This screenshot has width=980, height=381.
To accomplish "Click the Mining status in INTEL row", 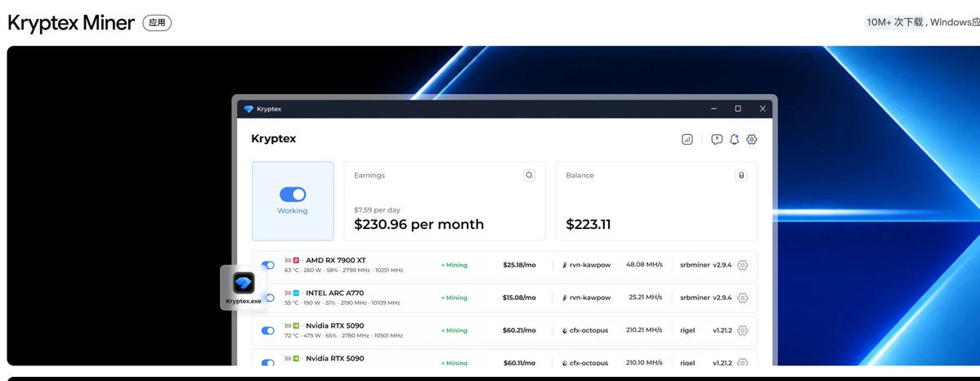I will pos(454,298).
